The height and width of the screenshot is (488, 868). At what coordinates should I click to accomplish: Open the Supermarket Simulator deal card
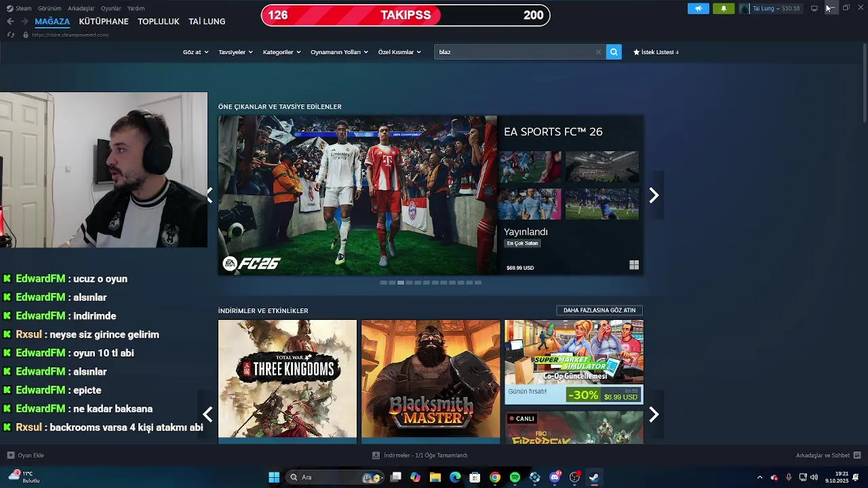point(574,362)
